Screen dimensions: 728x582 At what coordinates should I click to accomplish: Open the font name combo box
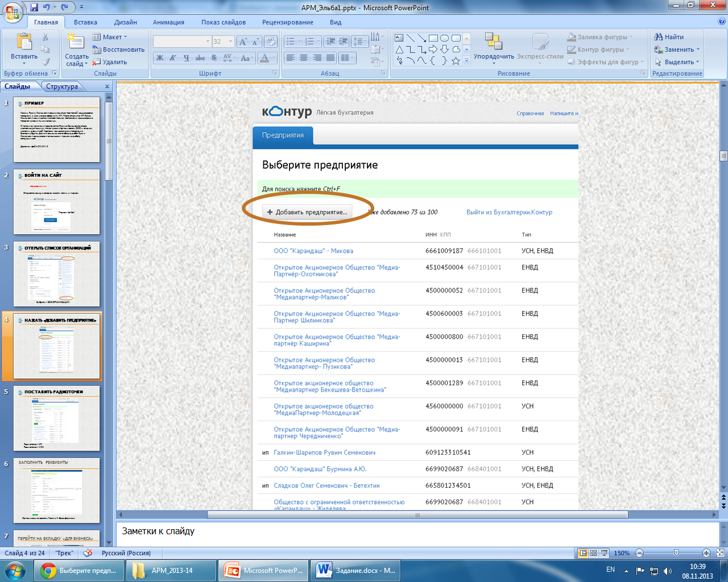(182, 41)
